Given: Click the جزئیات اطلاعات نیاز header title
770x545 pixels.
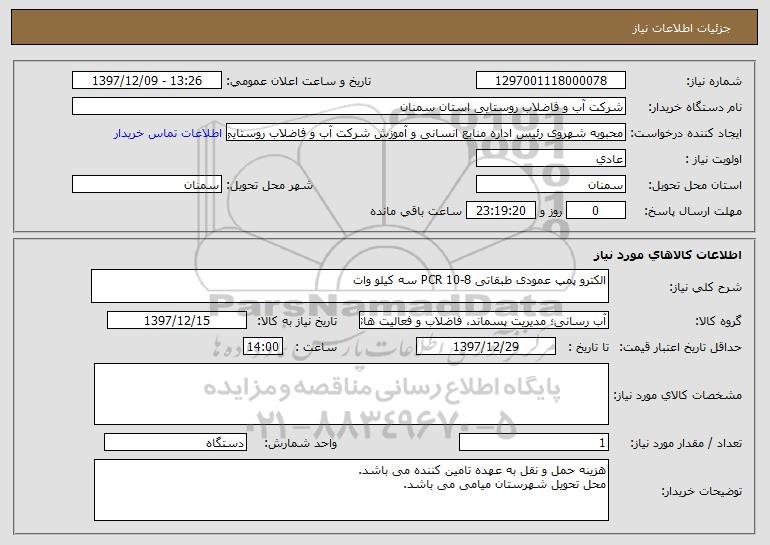Looking at the screenshot, I should [681, 28].
